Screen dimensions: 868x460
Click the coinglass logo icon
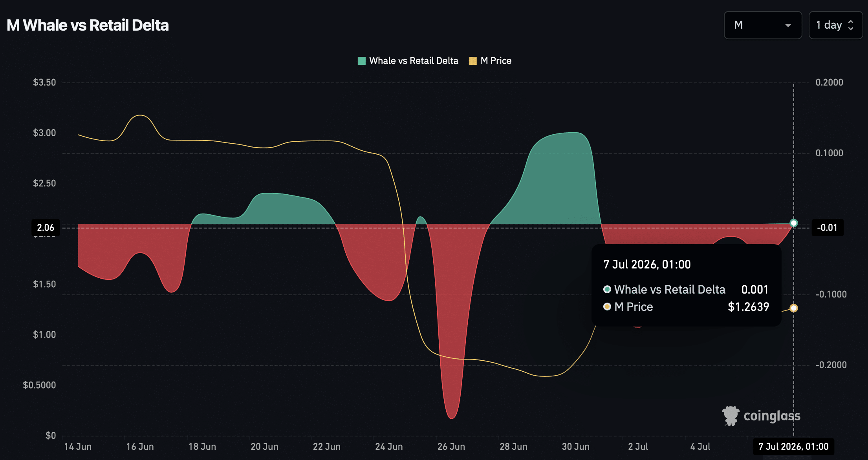click(x=731, y=416)
